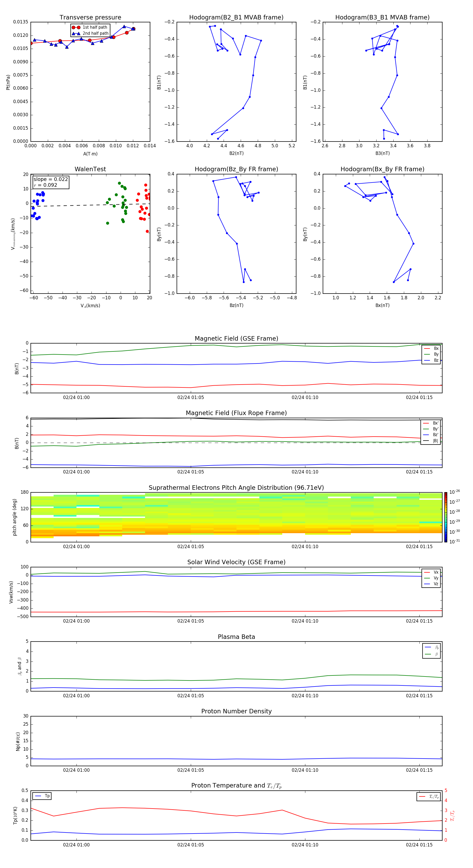Click the 'Bx(nT)' x-axis label
Image resolution: width=473 pixels, height=868 pixels.
pos(382,305)
